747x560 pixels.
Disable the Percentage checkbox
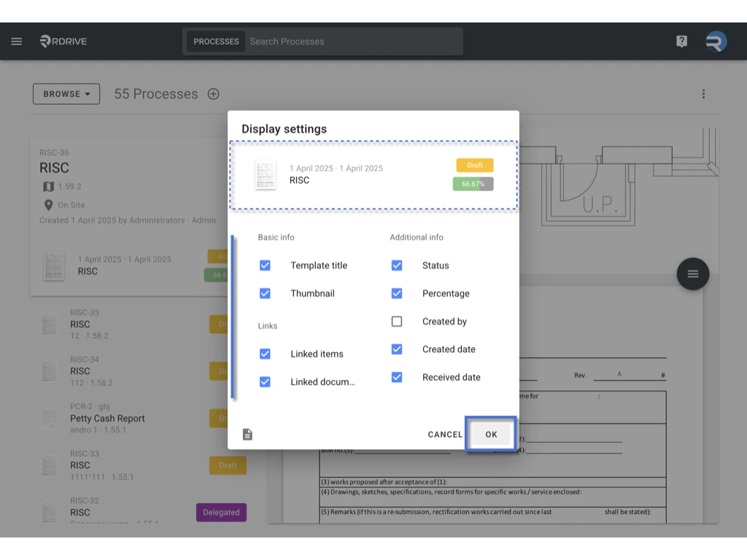[396, 293]
